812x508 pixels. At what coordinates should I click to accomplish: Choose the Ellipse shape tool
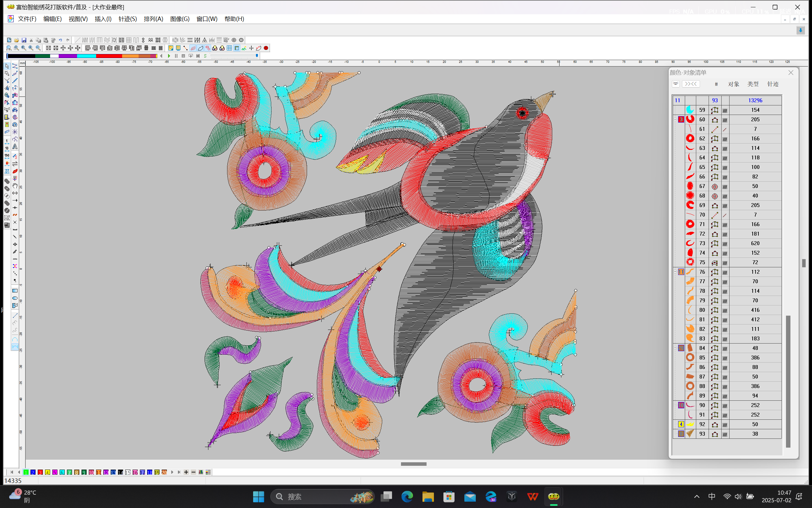pyautogui.click(x=15, y=298)
